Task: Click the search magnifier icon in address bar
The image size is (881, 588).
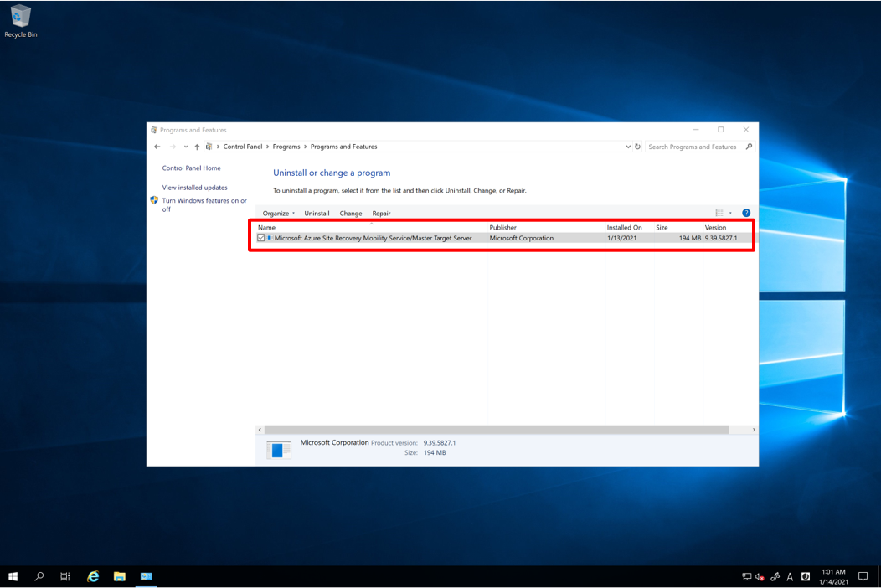Action: click(749, 147)
